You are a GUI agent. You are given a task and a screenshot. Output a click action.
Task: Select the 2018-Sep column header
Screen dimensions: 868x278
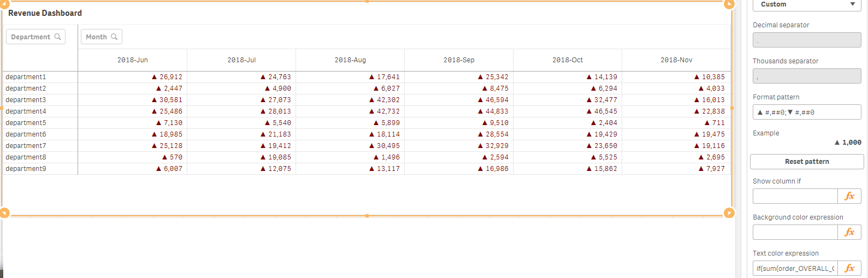(459, 60)
